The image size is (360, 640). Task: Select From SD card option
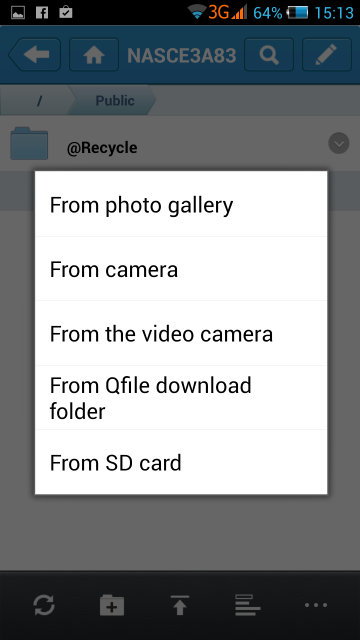click(x=181, y=462)
